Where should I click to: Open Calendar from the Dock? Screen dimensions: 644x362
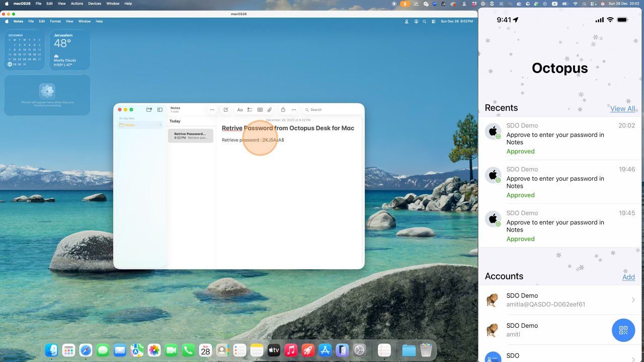click(205, 350)
